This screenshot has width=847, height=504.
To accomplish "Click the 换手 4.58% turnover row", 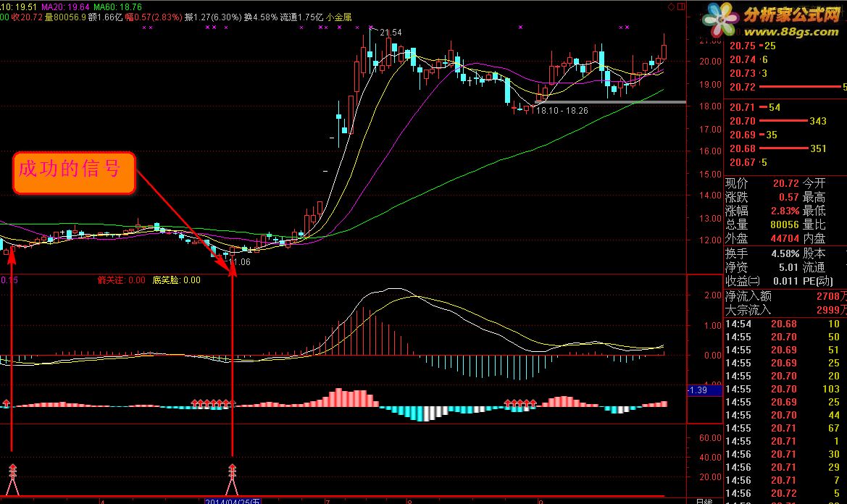I will click(762, 253).
